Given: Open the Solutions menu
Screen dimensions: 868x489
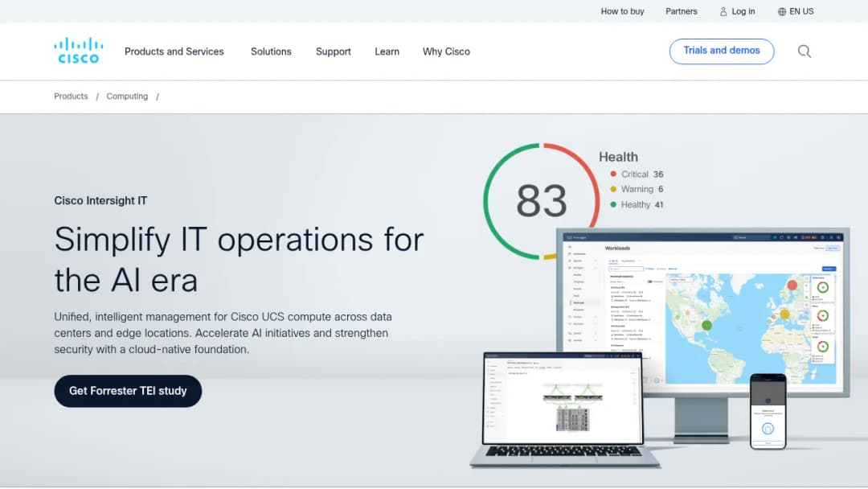Looking at the screenshot, I should point(271,51).
